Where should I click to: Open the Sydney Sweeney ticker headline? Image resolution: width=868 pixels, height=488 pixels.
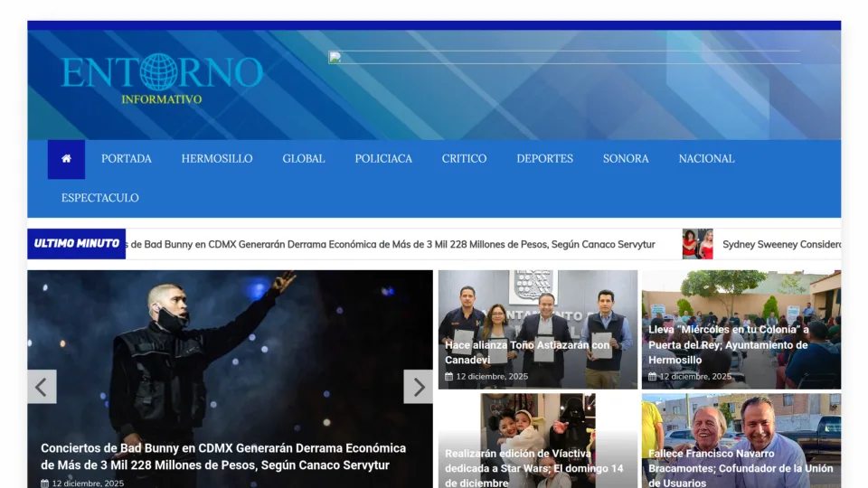click(781, 245)
